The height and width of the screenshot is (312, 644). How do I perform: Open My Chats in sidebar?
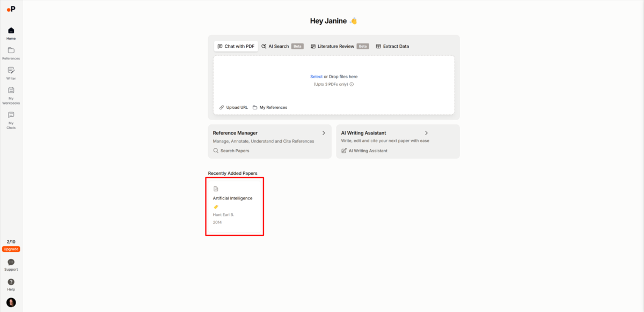click(11, 115)
